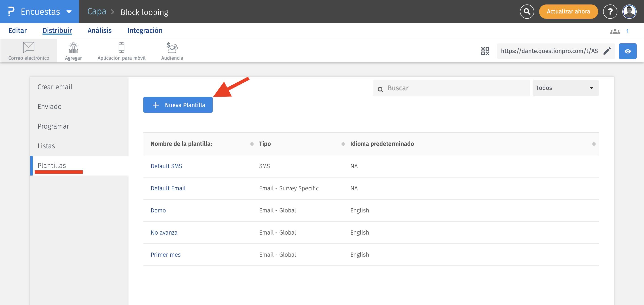Switch to the Análisis tab
The image size is (644, 305).
click(x=100, y=30)
